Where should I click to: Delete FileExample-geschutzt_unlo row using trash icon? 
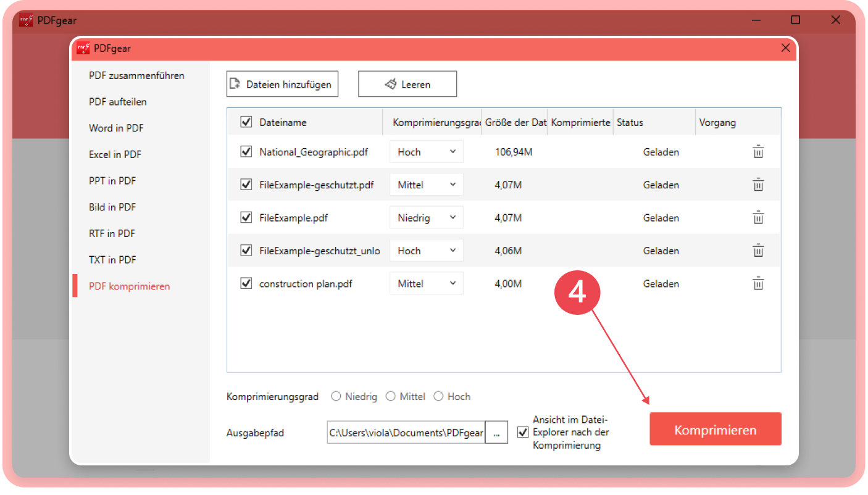click(x=758, y=251)
